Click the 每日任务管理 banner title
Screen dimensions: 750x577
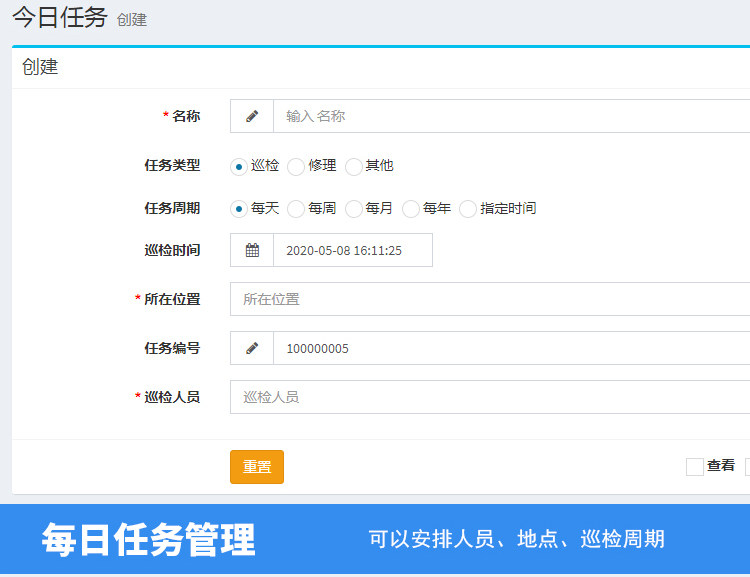click(x=149, y=540)
